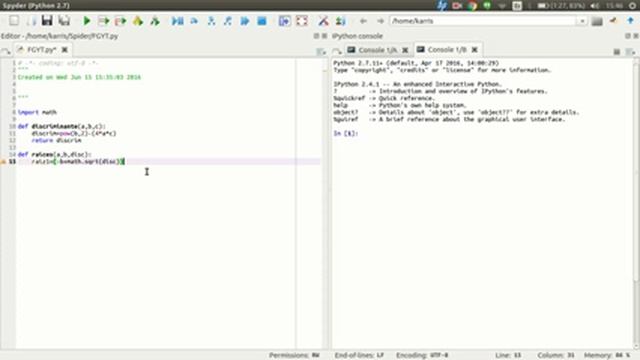This screenshot has width=640, height=360.
Task: Open the editor tab browser button
Action: (6, 51)
